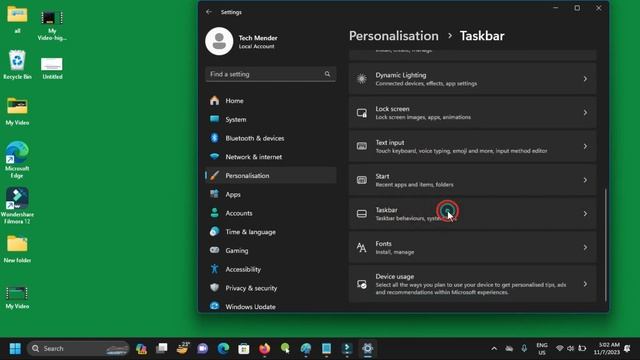Screen dimensions: 640x360
Task: Click the Lock screen icon
Action: coord(362,113)
